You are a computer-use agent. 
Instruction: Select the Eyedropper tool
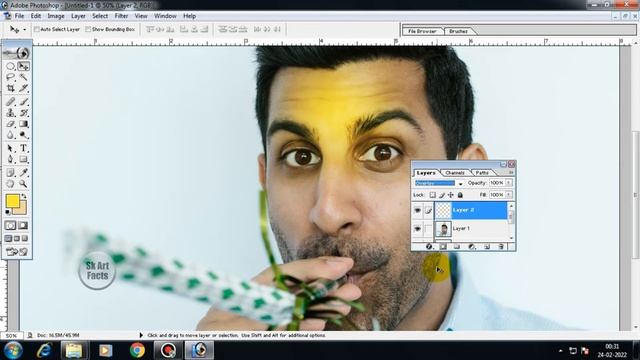[x=23, y=173]
